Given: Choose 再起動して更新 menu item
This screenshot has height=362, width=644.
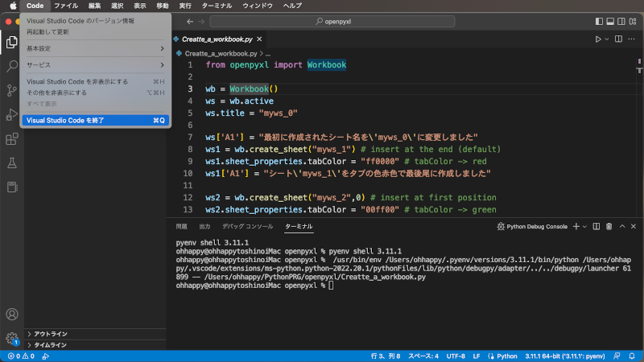Looking at the screenshot, I should coord(95,32).
